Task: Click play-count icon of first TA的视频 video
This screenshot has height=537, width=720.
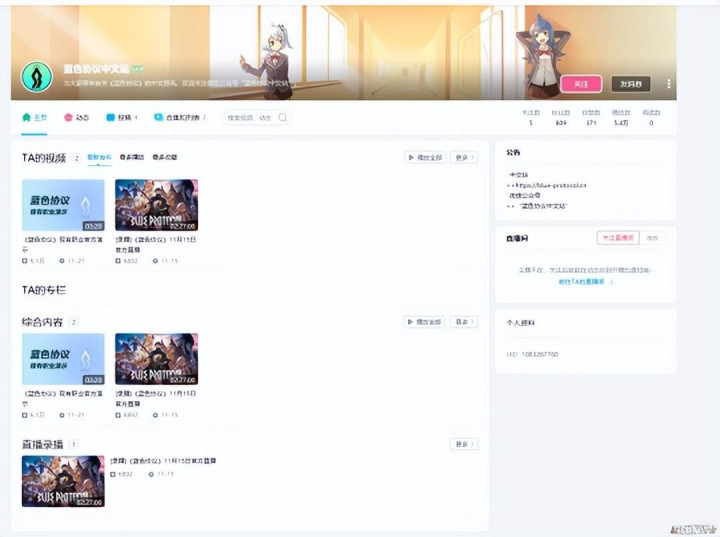Action: click(25, 260)
